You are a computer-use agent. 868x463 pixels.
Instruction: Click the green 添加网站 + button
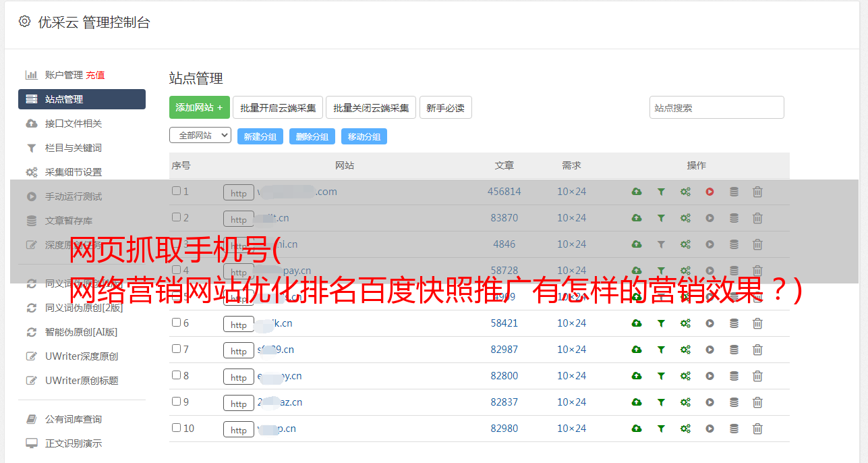tap(200, 107)
